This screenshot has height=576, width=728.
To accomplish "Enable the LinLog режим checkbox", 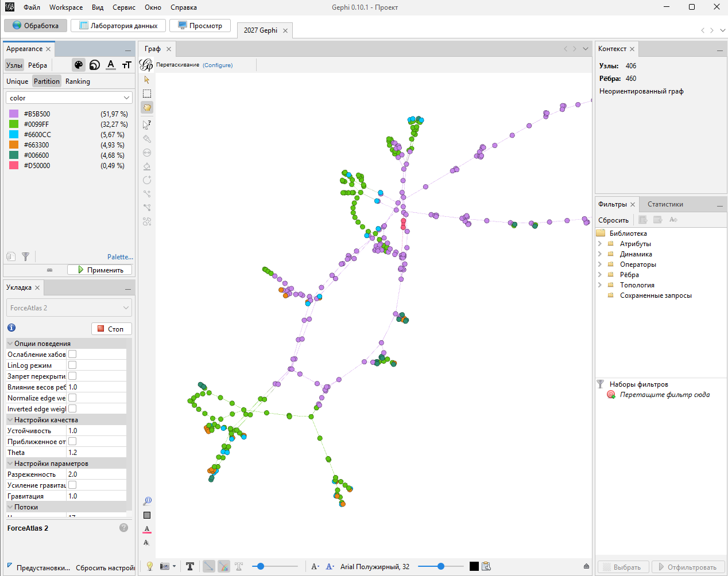I will (72, 365).
